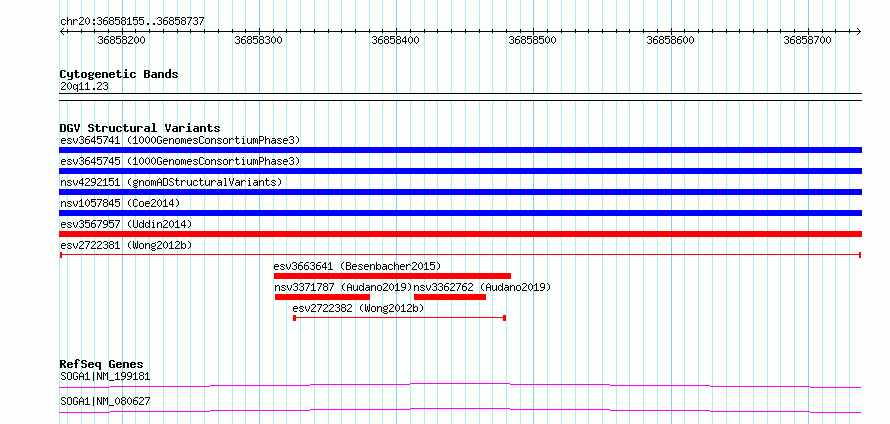Select the Cytogenetic Bands track title
Image resolution: width=890 pixels, height=424 pixels.
119,74
